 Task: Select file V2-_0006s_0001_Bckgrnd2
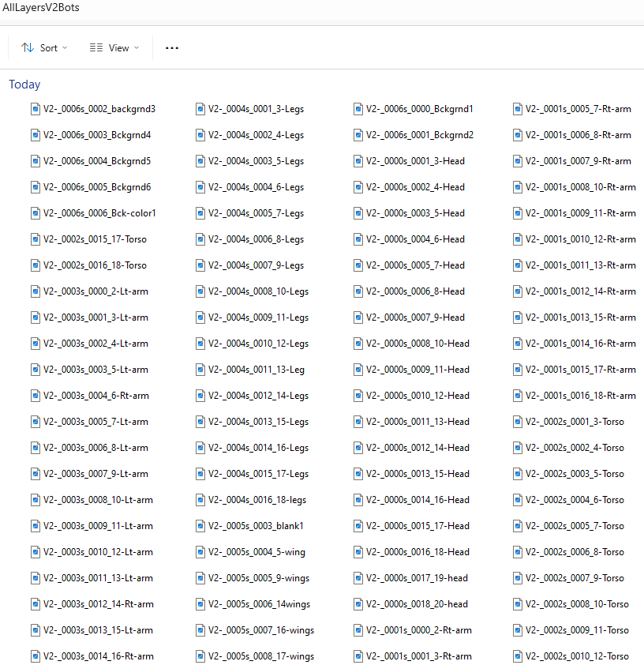(414, 135)
